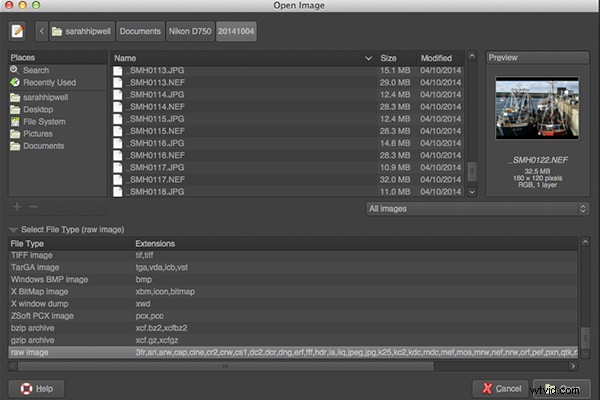Click the Preview header button

click(x=538, y=58)
